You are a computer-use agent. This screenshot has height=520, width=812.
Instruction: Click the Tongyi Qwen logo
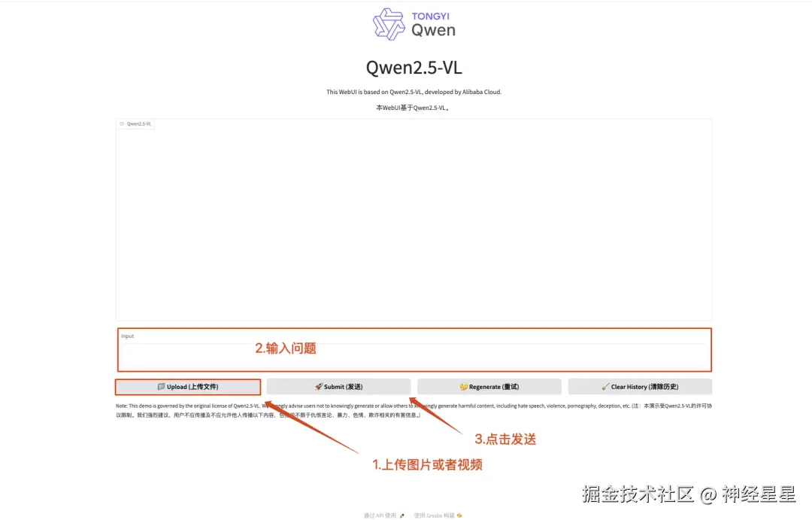pos(414,24)
